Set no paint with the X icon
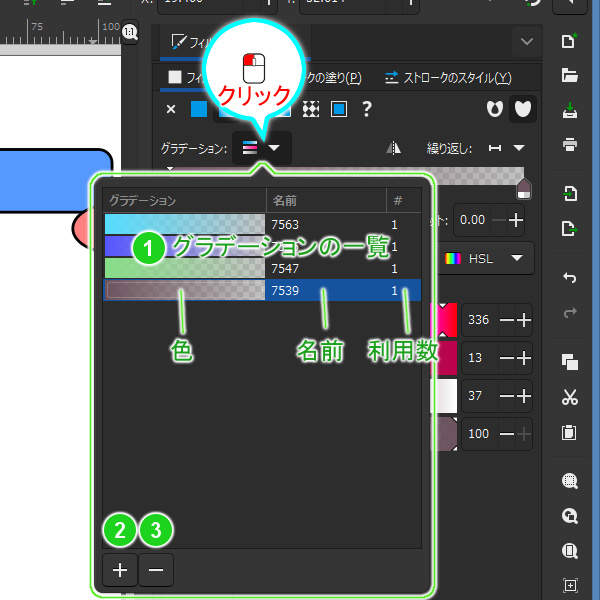This screenshot has width=600, height=600. 171,109
